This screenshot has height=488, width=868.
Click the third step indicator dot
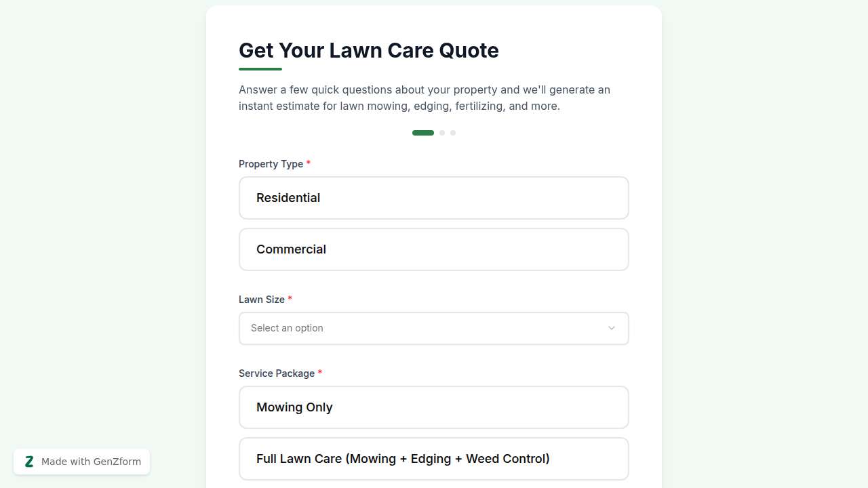tap(453, 133)
